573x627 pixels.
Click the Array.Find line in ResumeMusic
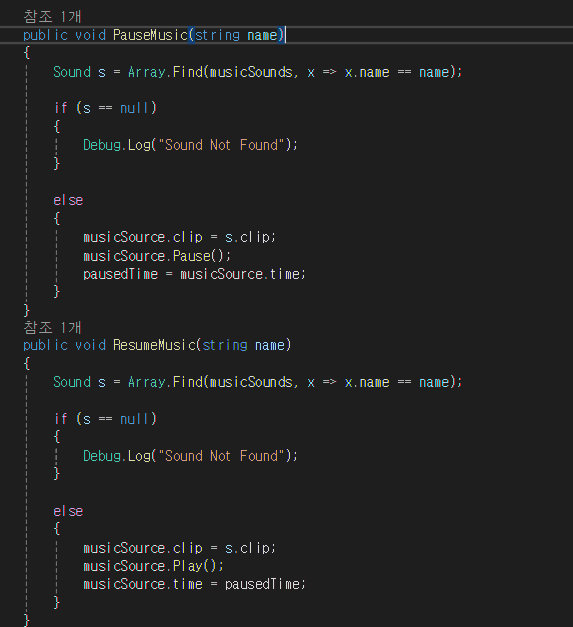pos(258,382)
